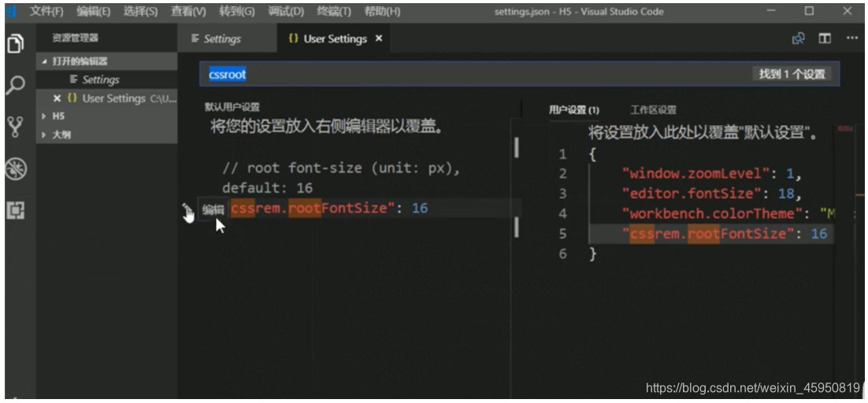Expand the H5 folder section
Image resolution: width=868 pixels, height=403 pixels.
[107, 116]
